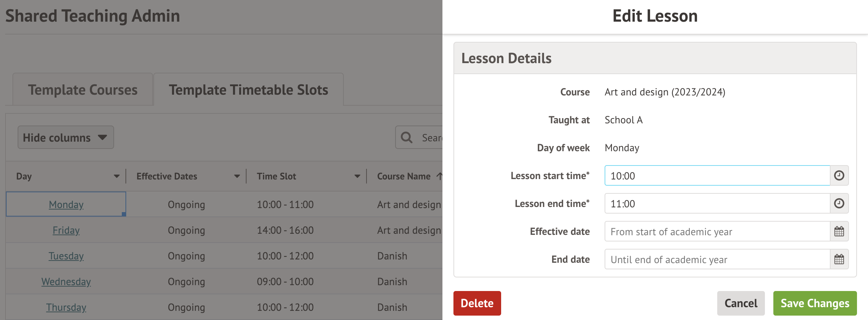Open the End date calendar picker
Image resolution: width=868 pixels, height=320 pixels.
pyautogui.click(x=839, y=259)
